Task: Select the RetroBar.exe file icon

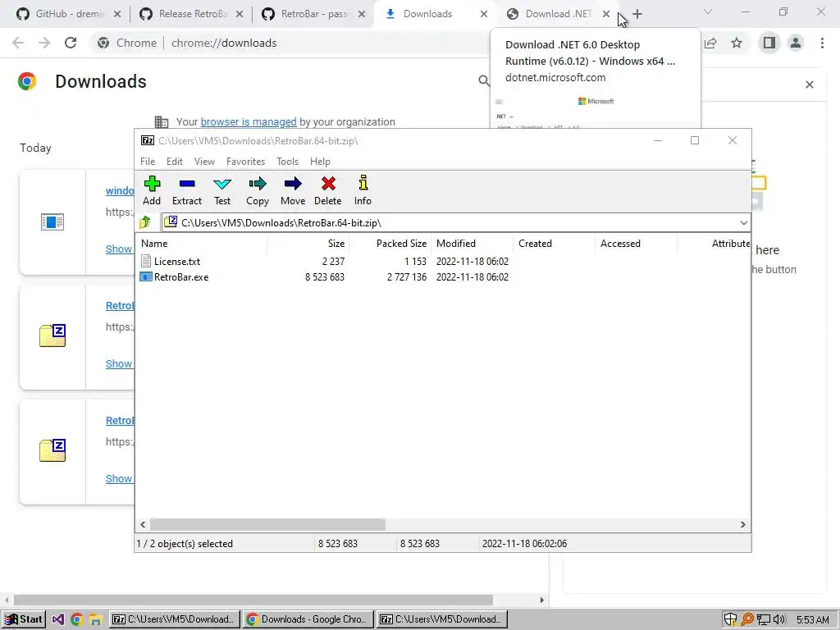Action: pos(146,277)
